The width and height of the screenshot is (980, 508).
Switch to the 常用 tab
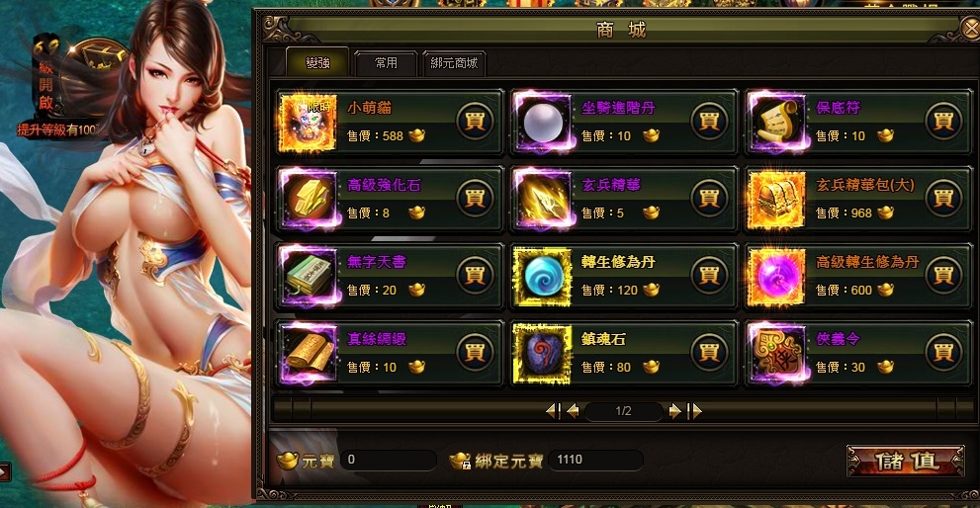coord(386,63)
